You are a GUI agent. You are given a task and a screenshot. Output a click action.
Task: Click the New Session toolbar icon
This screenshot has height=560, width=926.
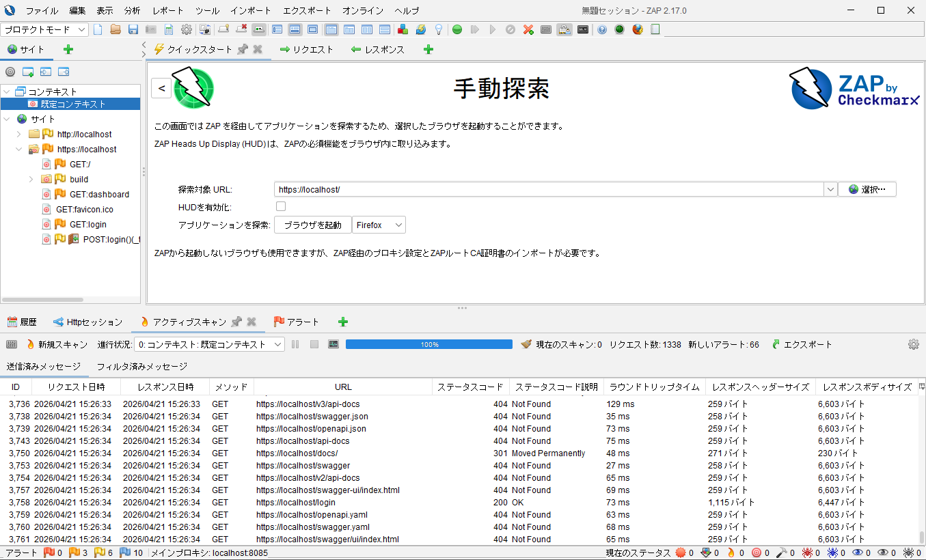[x=98, y=29]
